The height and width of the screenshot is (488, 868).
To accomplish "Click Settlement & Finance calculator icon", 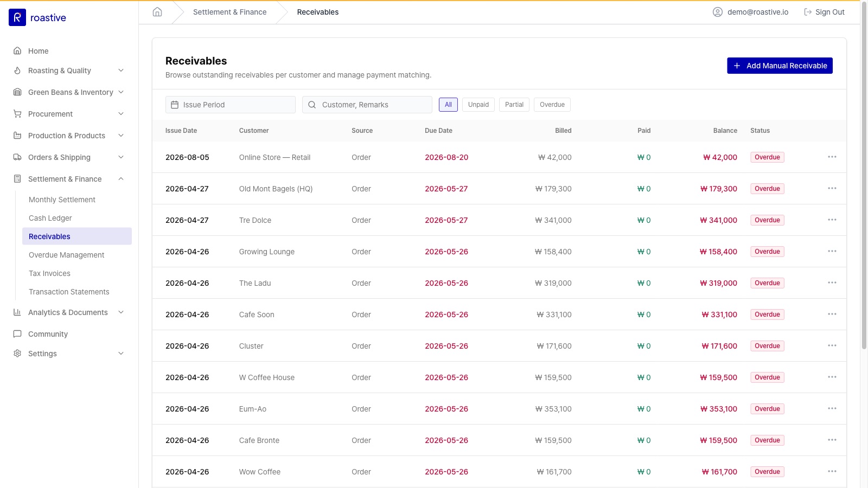I will pos(17,179).
